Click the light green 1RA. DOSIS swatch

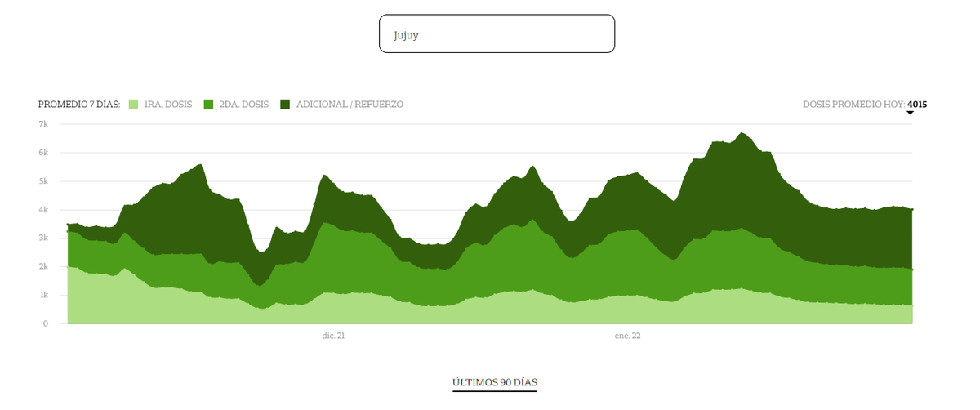click(133, 105)
